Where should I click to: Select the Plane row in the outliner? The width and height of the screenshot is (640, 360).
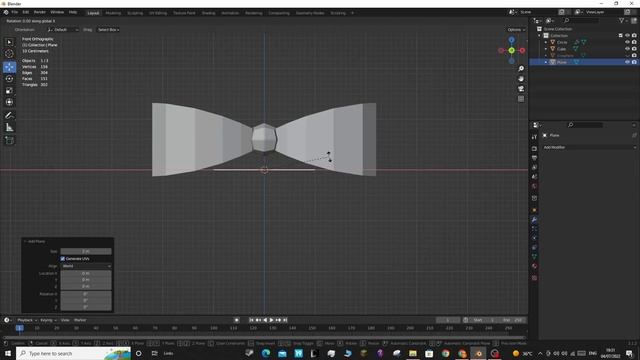pos(584,62)
